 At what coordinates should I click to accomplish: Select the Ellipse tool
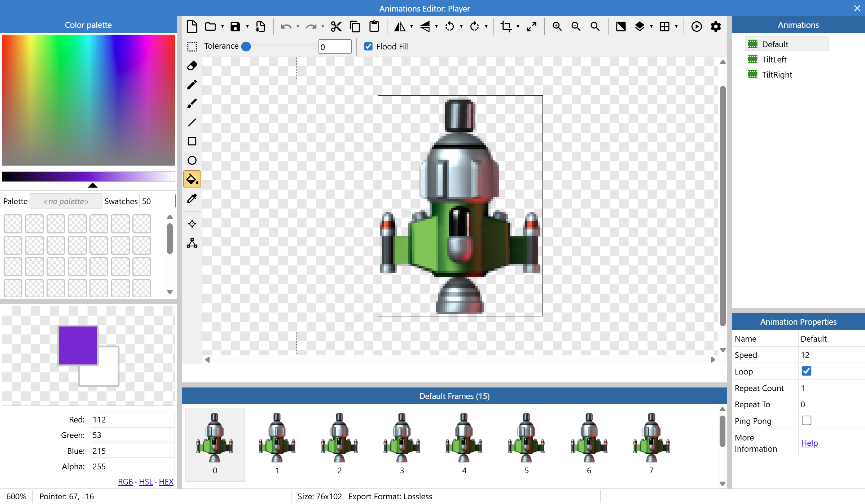click(x=192, y=161)
